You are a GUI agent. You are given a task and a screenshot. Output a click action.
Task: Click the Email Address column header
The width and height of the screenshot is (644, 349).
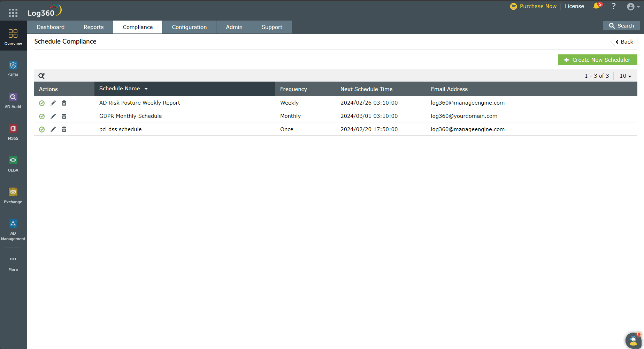449,89
